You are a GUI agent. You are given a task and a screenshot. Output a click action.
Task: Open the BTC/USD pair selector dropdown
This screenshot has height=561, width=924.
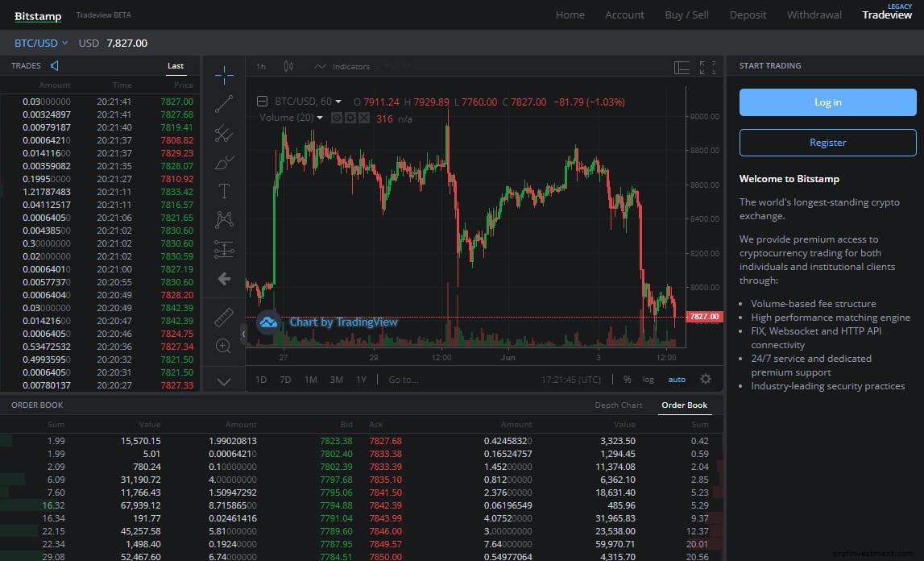point(40,43)
